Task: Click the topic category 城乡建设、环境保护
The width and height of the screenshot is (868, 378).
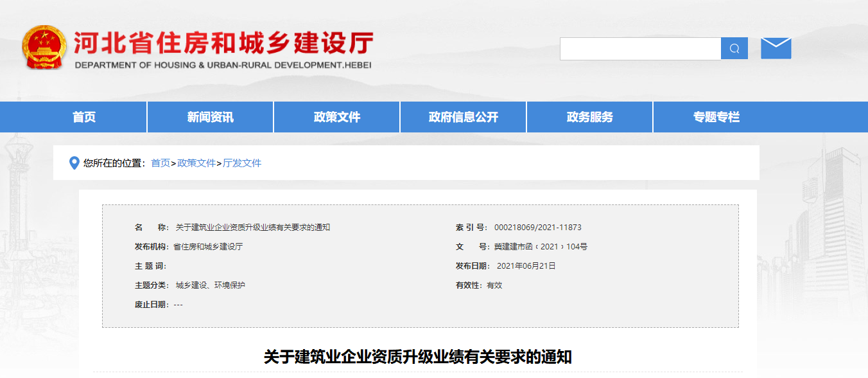Action: [211, 285]
